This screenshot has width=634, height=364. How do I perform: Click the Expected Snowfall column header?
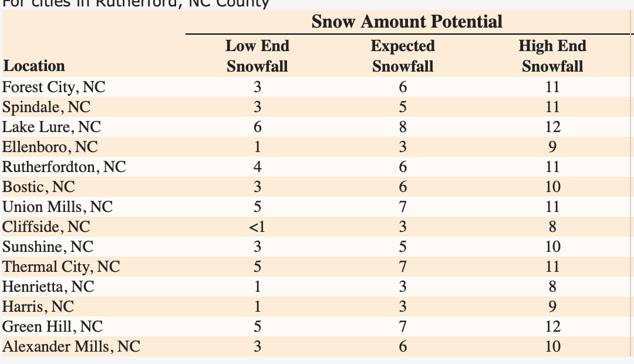point(403,56)
